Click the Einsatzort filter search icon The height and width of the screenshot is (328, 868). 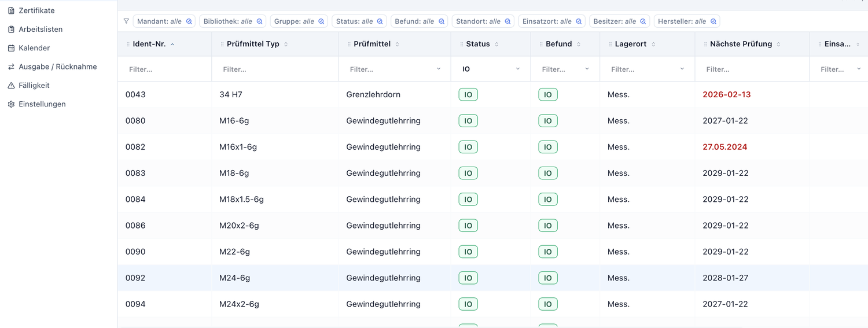(579, 21)
